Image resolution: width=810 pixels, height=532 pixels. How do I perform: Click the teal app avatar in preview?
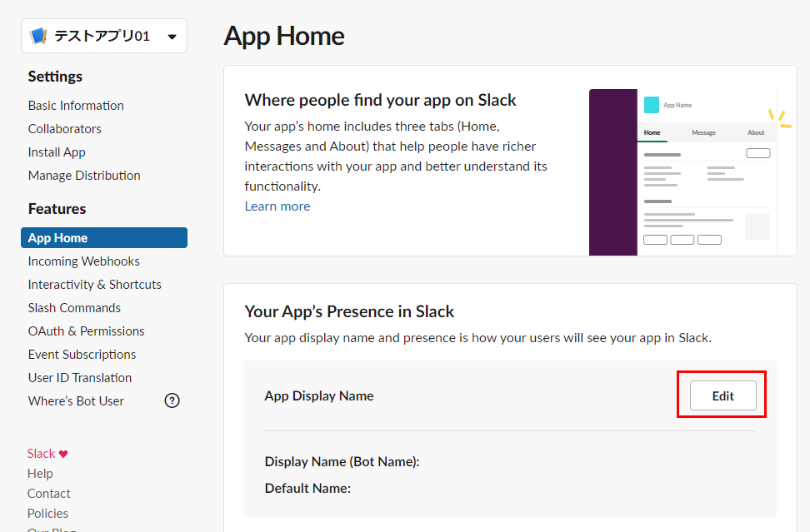coord(651,105)
